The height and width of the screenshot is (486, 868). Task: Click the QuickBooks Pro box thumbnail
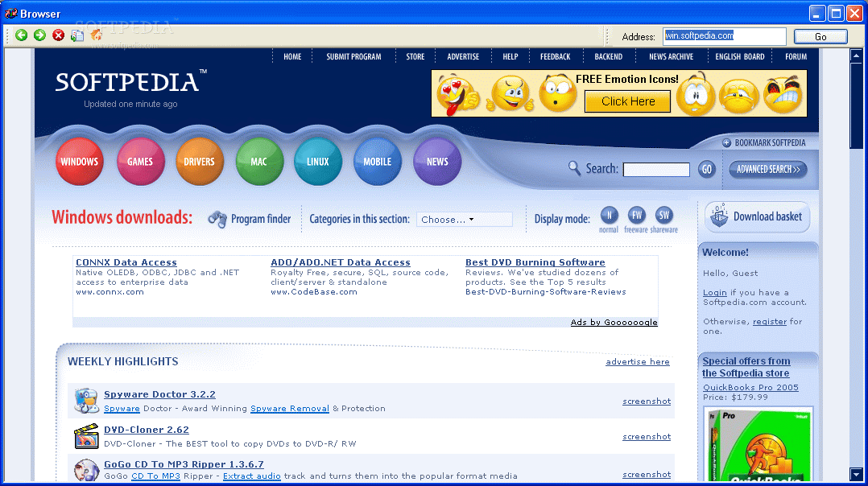[758, 444]
